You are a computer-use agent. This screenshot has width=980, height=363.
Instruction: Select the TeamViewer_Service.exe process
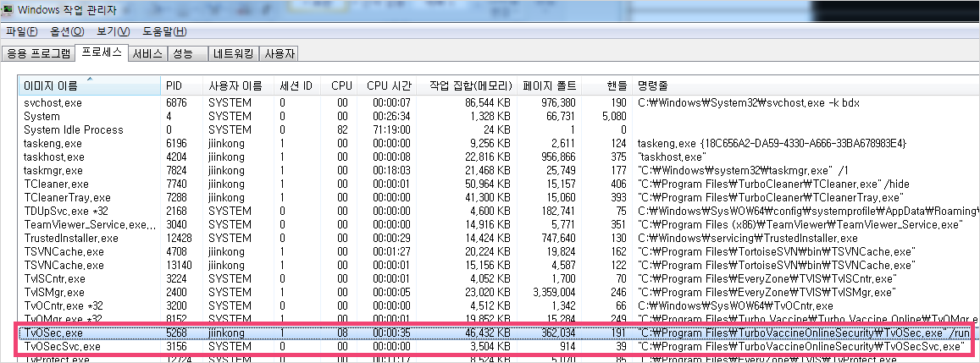pyautogui.click(x=498, y=225)
